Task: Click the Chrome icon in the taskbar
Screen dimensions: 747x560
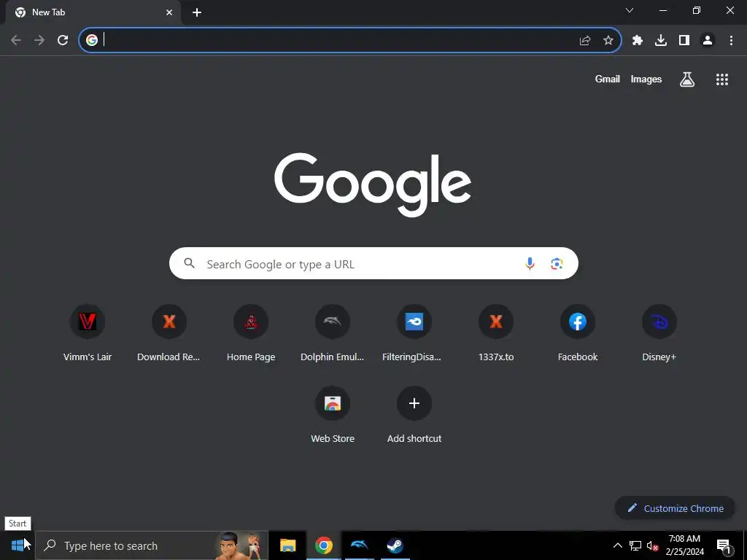Action: tap(323, 545)
